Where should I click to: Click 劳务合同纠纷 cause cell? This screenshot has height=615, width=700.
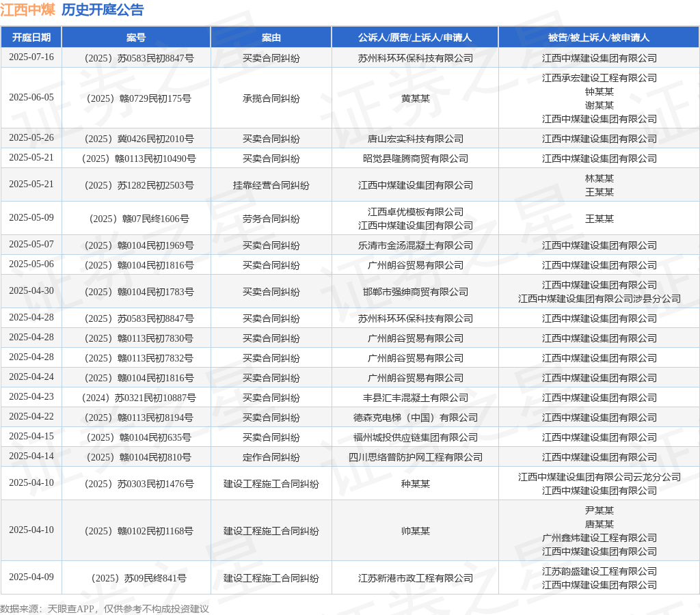(x=271, y=219)
